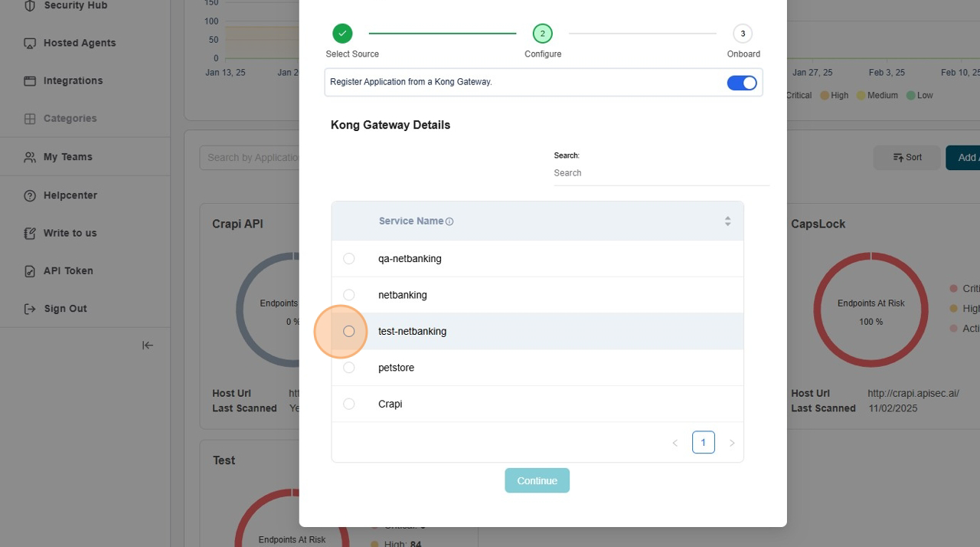Click the Helpcenter question mark icon

click(30, 195)
